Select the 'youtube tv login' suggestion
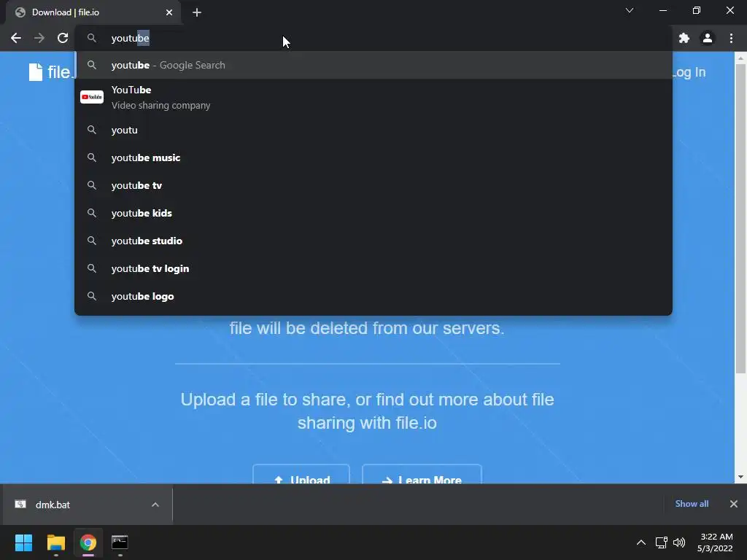 click(x=373, y=268)
